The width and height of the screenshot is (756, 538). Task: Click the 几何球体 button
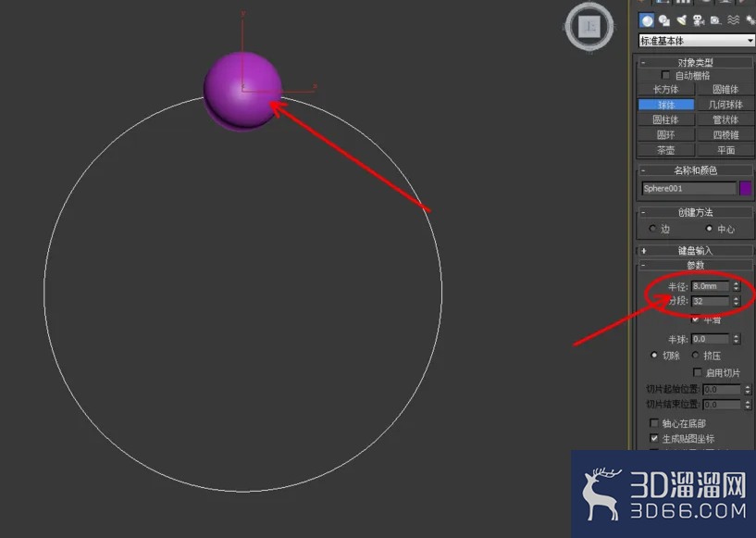pos(725,105)
